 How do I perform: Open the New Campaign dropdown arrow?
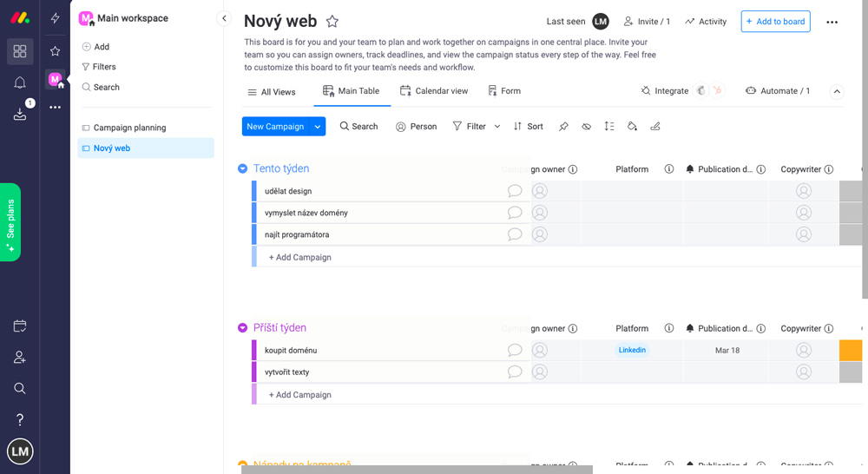click(x=318, y=126)
